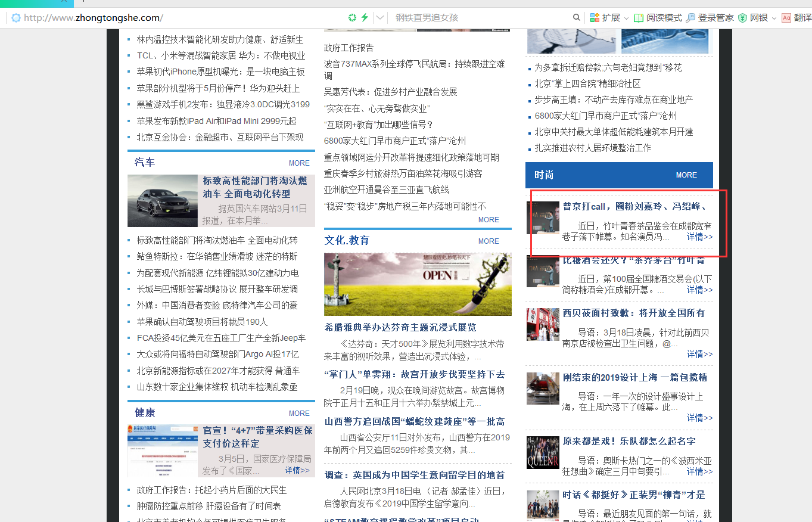Open headline 标致高性能部门将淘汰燃油车 全面电动化转型

point(255,187)
